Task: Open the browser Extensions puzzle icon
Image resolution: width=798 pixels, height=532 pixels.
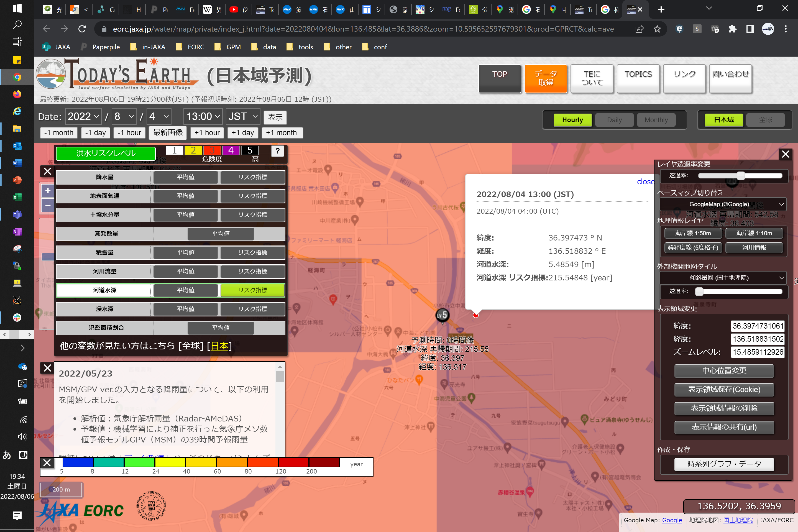Action: pos(732,29)
